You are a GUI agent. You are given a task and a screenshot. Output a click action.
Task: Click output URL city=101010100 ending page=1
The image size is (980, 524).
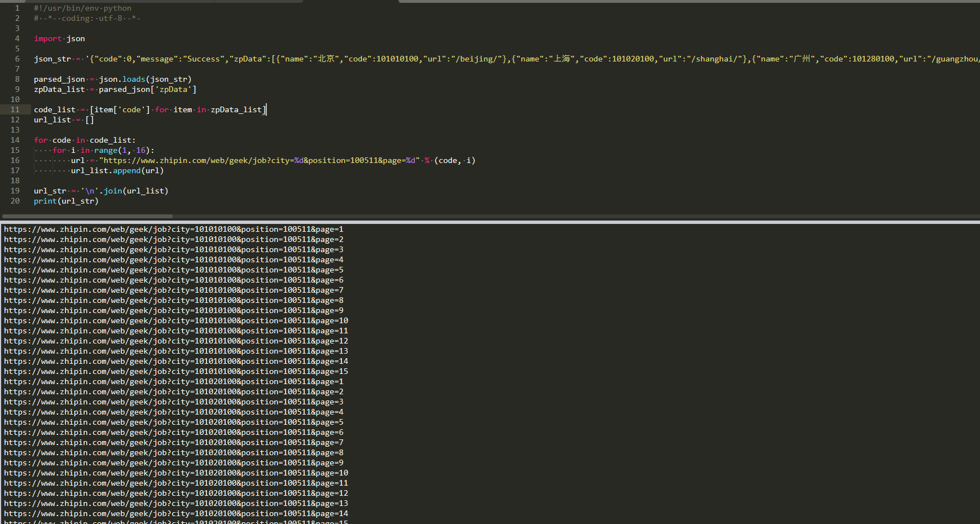click(174, 229)
